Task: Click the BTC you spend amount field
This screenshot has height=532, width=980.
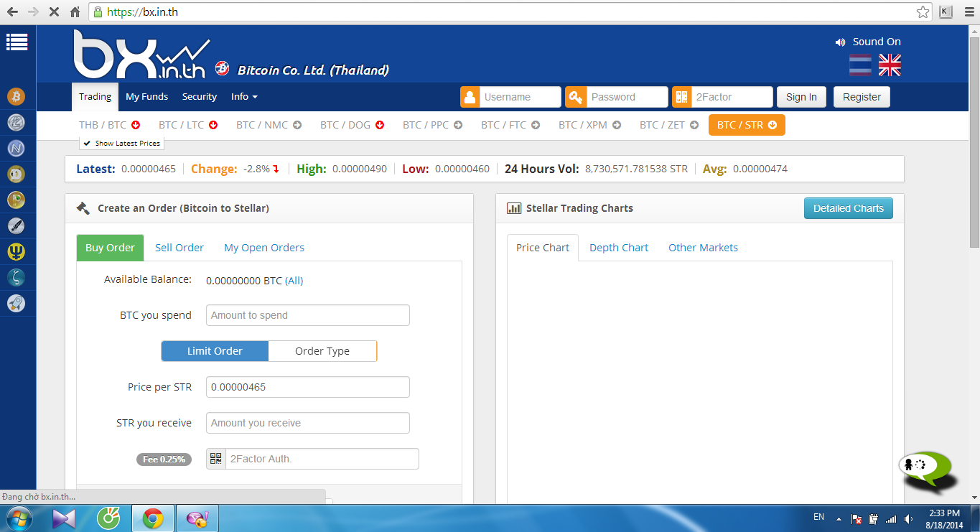Action: [x=308, y=315]
